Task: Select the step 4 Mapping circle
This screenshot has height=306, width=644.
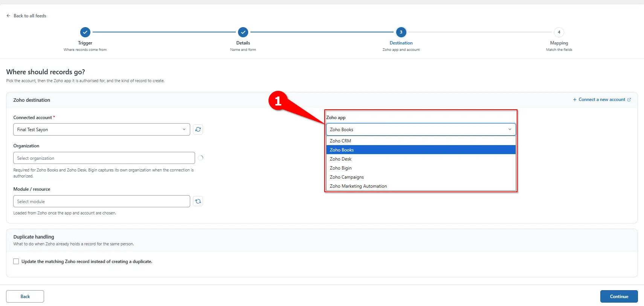Action: coord(559,32)
